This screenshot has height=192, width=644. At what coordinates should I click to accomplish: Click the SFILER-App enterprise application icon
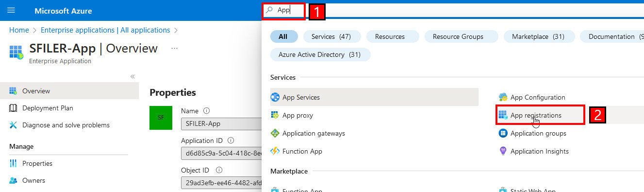point(16,52)
